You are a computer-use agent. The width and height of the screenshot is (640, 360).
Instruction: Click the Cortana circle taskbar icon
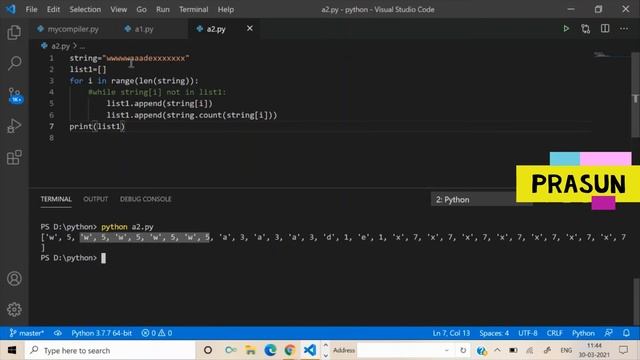coord(208,350)
